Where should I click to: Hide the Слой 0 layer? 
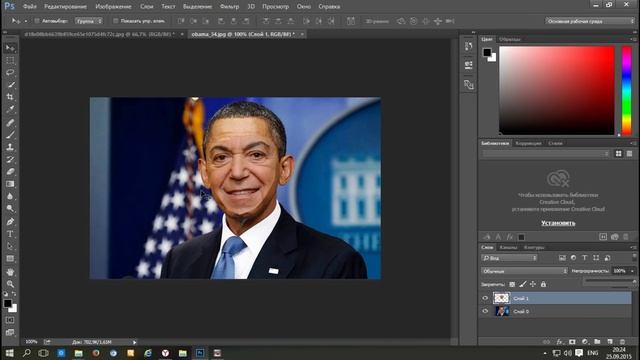485,311
